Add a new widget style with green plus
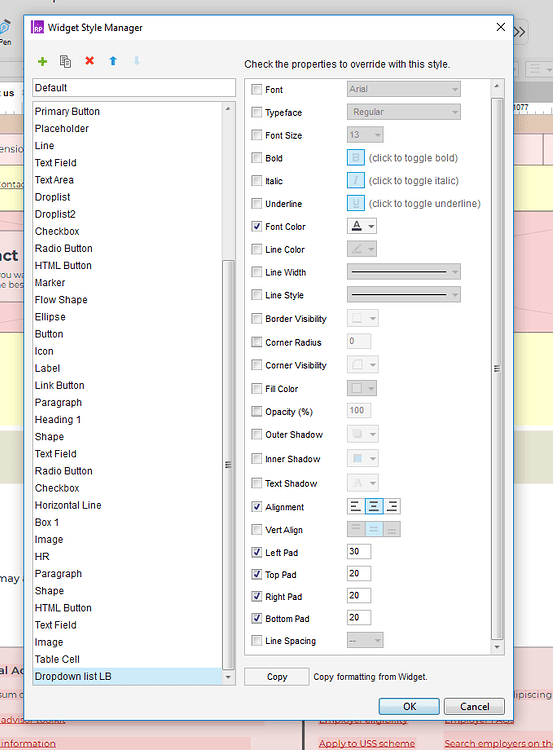The height and width of the screenshot is (750, 553). (43, 61)
